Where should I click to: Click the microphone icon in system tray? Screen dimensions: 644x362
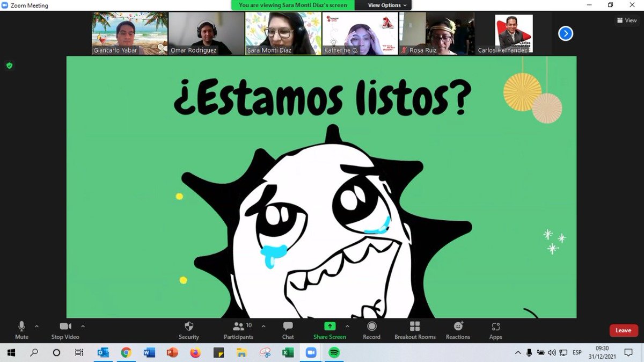click(529, 353)
